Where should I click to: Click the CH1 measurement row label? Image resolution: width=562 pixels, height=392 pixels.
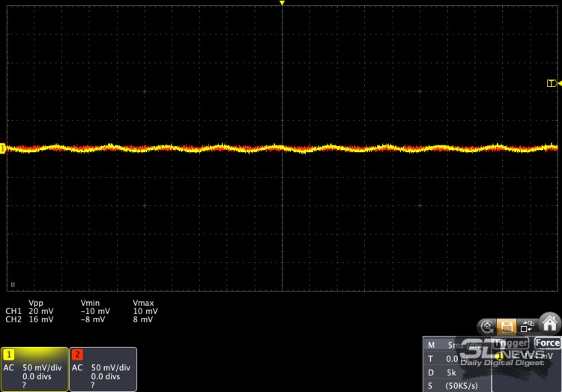[13, 311]
